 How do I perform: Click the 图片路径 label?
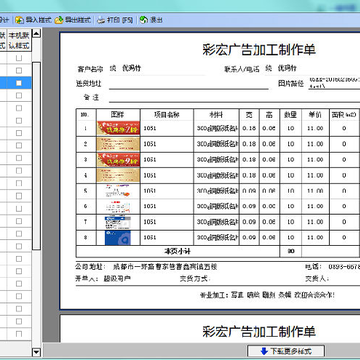(x=291, y=83)
